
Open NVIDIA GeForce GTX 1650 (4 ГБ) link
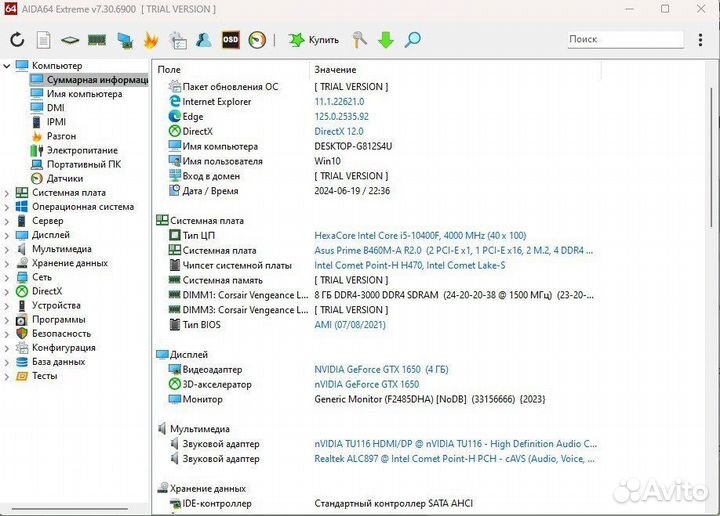click(x=381, y=370)
